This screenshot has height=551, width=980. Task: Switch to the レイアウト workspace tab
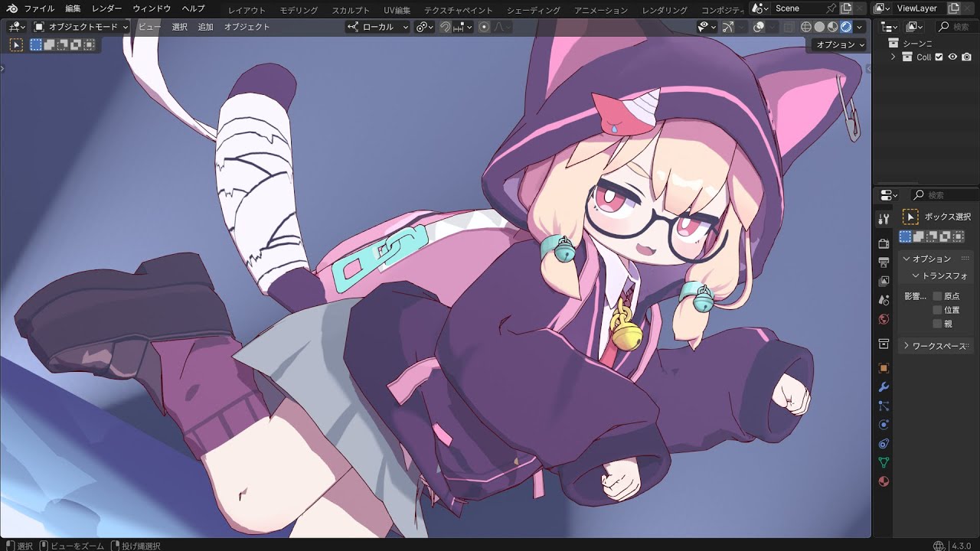(247, 10)
